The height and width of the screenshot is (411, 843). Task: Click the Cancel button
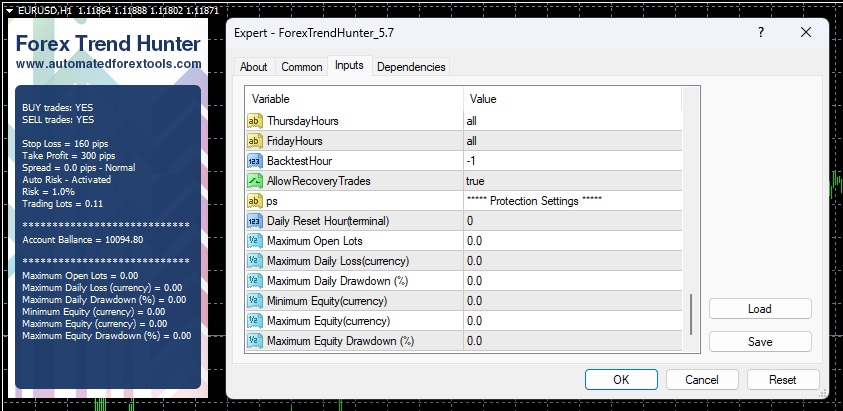(x=702, y=379)
